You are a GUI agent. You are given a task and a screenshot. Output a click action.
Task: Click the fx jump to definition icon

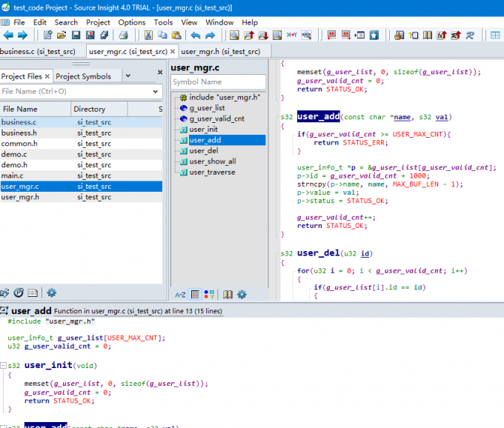click(442, 35)
